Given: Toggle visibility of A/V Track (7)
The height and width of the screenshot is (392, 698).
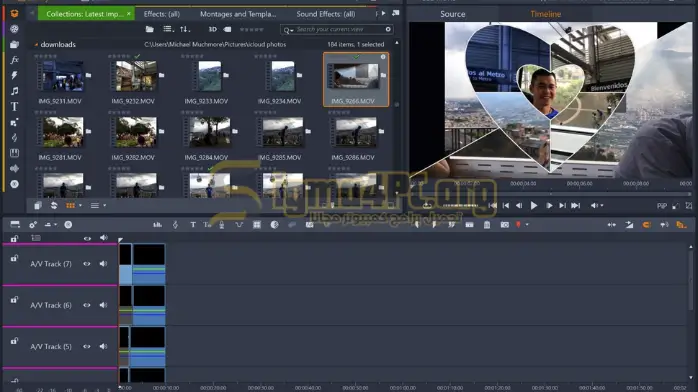Looking at the screenshot, I should tap(87, 264).
